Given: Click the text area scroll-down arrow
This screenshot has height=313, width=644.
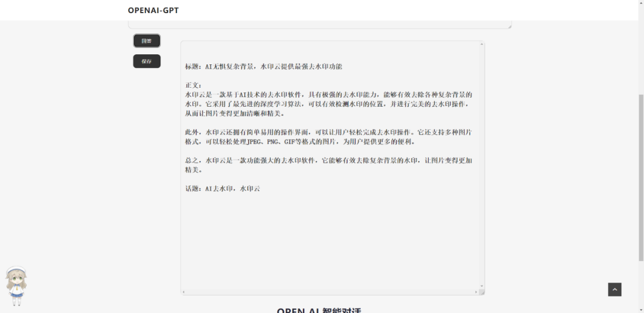Looking at the screenshot, I should point(482,286).
